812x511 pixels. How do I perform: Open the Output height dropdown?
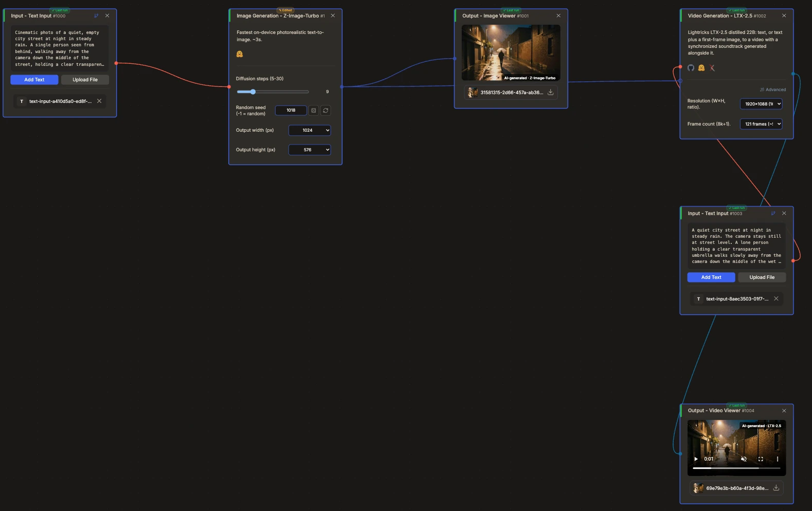click(x=310, y=150)
